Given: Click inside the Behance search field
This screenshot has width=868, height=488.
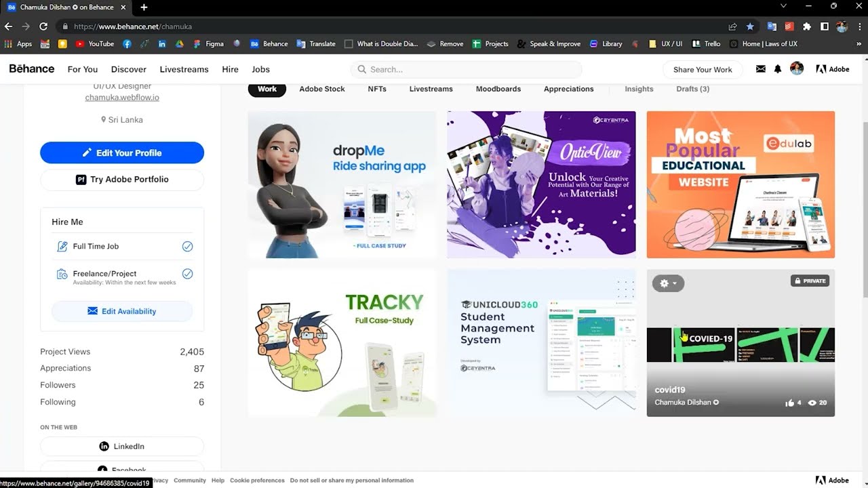Looking at the screenshot, I should tap(466, 69).
